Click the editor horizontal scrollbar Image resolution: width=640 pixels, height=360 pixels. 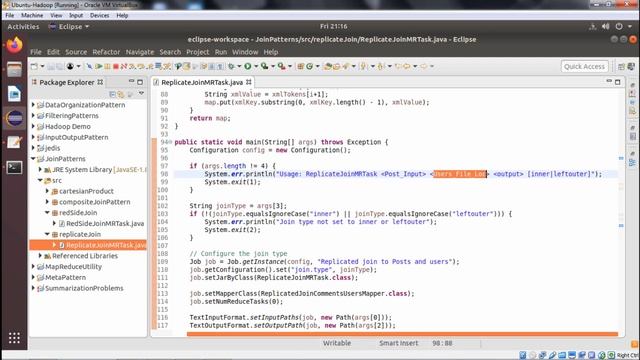click(x=402, y=334)
